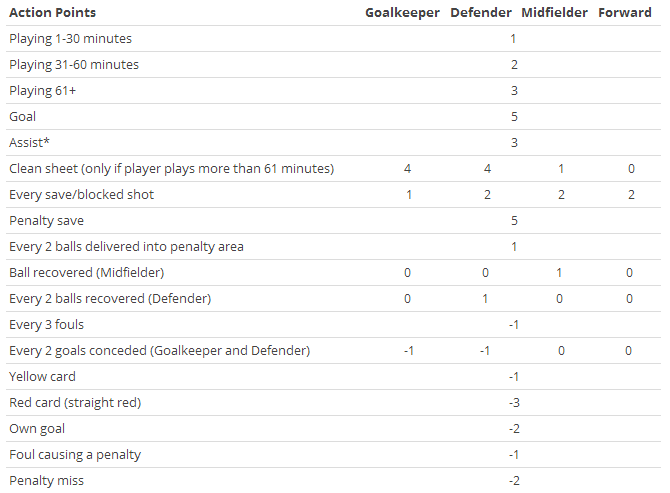Click the Goal row label
Image resolution: width=670 pixels, height=493 pixels.
point(23,116)
